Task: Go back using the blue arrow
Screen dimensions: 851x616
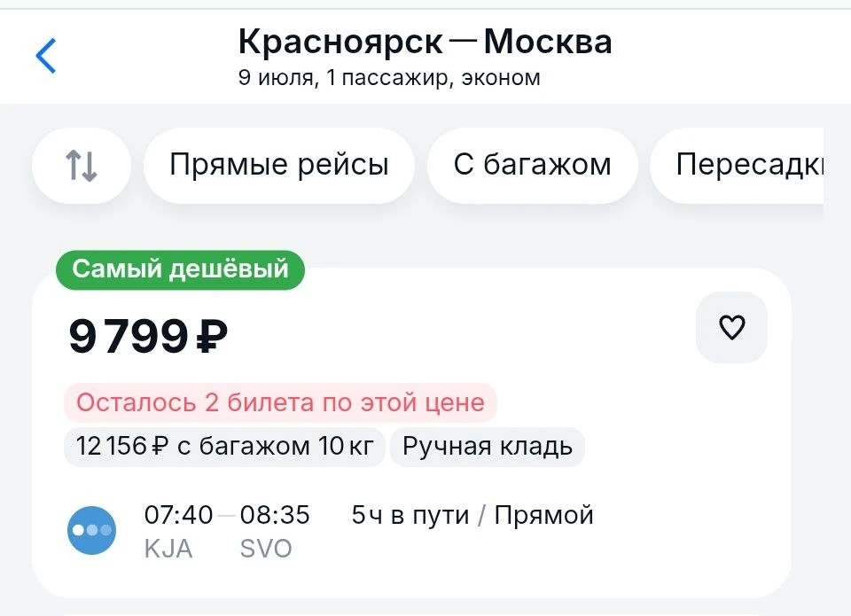Action: 45,55
